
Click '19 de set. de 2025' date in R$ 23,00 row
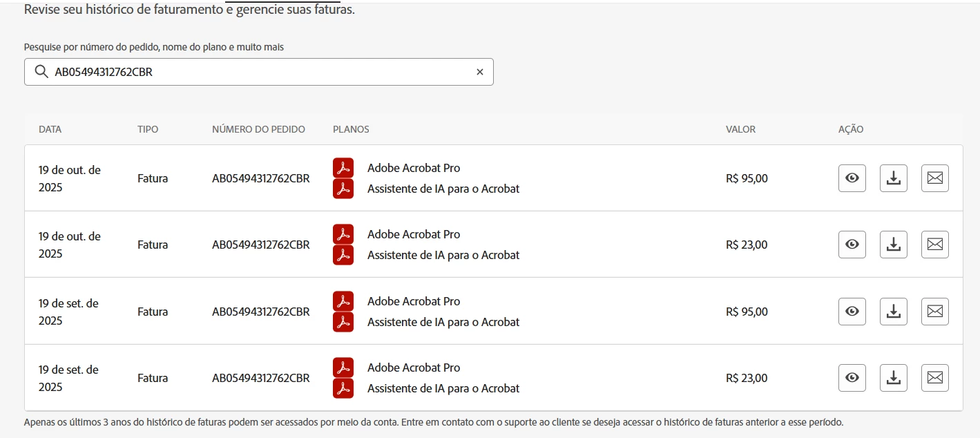click(x=68, y=378)
